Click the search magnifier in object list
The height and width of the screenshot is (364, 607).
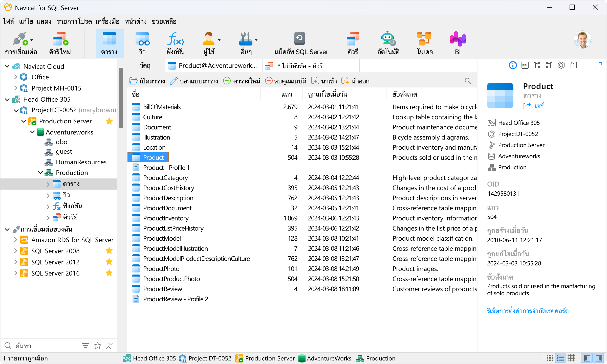(x=468, y=81)
